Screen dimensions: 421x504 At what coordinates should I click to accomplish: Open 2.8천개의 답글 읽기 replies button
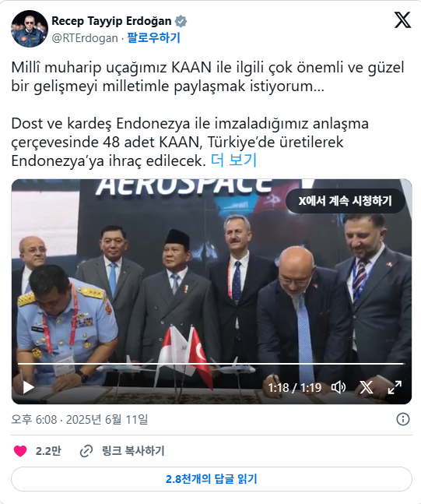click(x=212, y=479)
